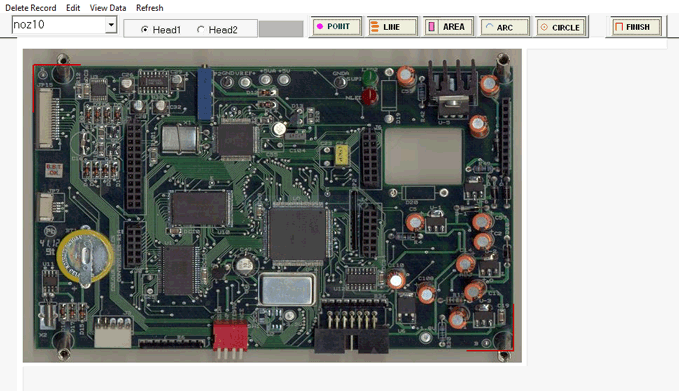Screen dimensions: 679x391
Task: Click inside the noz10 combo box text field
Action: 59,25
